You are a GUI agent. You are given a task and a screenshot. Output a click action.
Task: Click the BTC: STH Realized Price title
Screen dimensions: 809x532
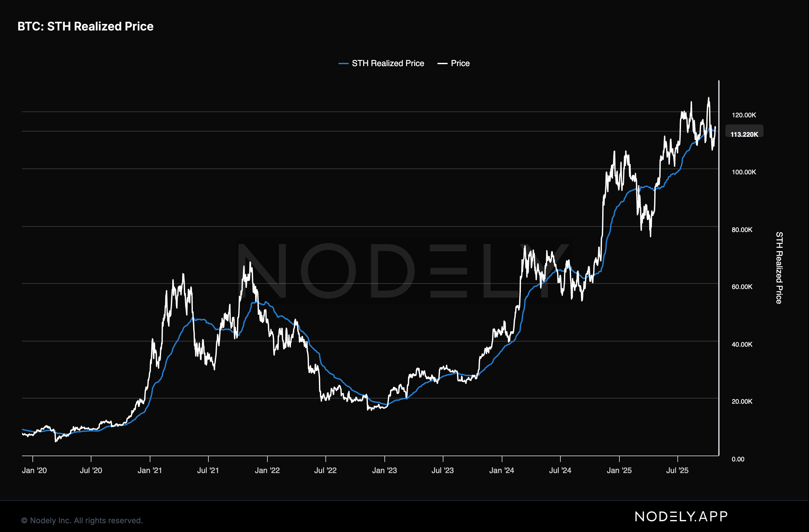click(x=85, y=27)
